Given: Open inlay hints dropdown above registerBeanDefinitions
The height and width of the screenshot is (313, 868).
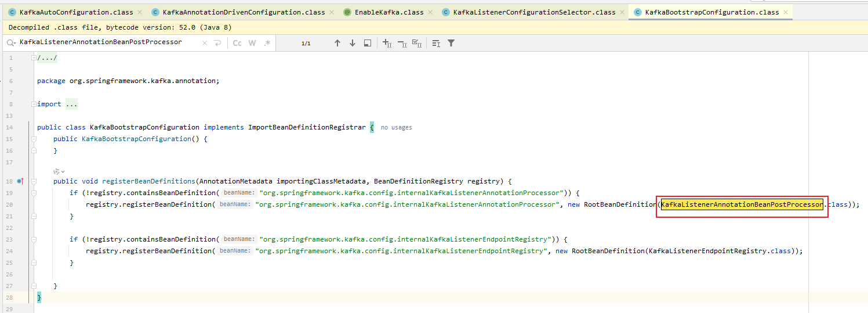Looking at the screenshot, I should (59, 171).
